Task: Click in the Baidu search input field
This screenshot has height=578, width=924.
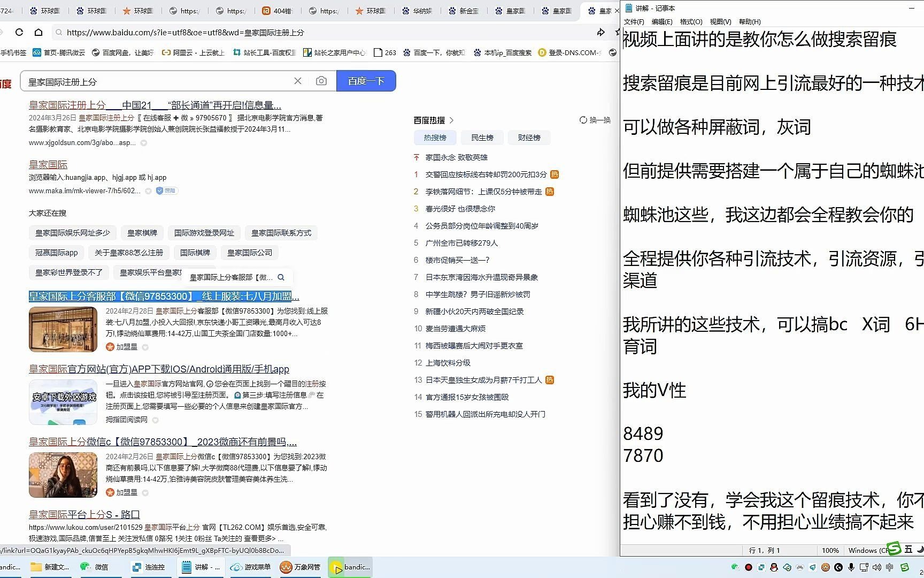Action: pyautogui.click(x=158, y=81)
